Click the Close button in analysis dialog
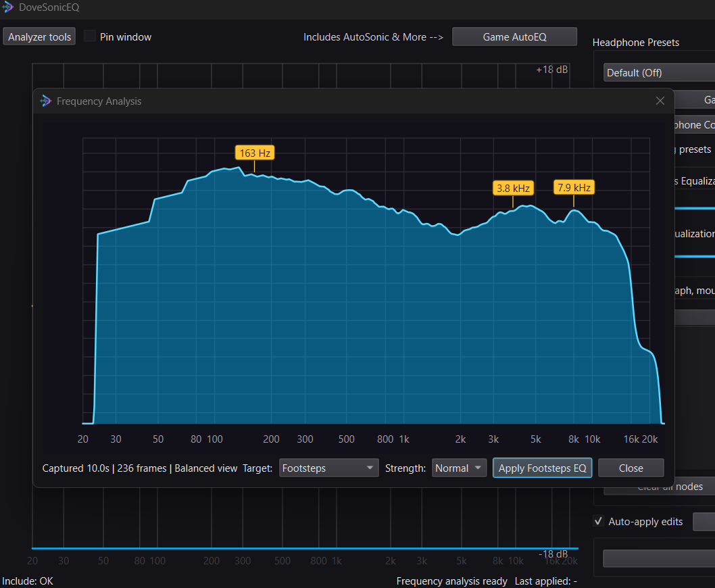Viewport: 715px width, 588px height. [x=631, y=468]
